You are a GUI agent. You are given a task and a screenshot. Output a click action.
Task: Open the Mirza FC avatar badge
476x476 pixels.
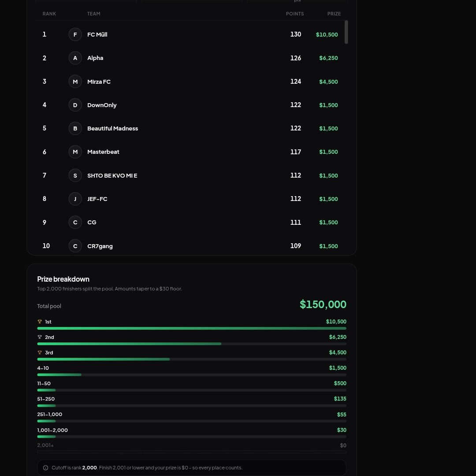(x=75, y=82)
